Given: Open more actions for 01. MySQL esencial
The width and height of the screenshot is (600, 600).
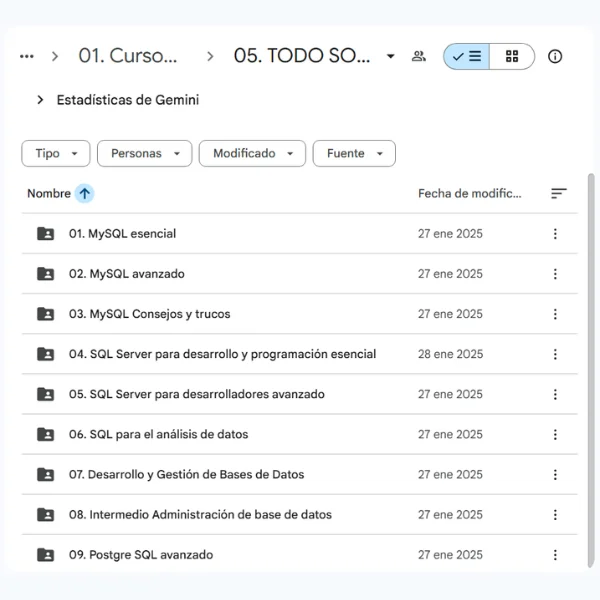Looking at the screenshot, I should tap(555, 234).
